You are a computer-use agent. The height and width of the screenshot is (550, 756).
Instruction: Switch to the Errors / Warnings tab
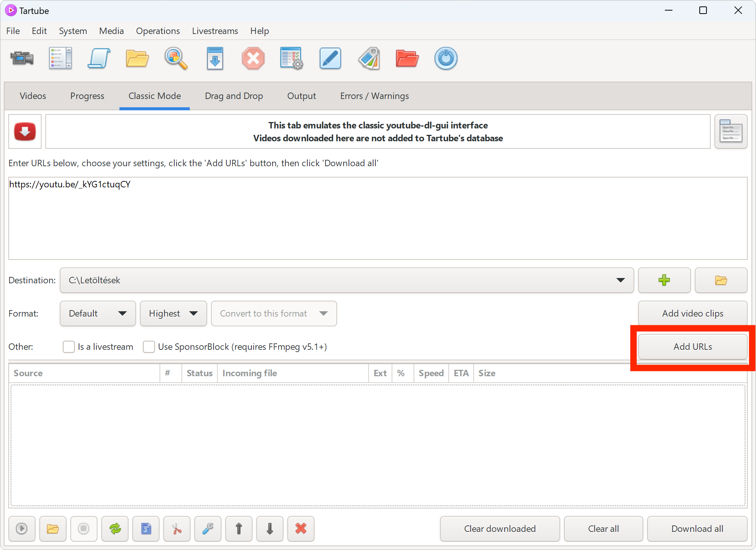pyautogui.click(x=375, y=96)
